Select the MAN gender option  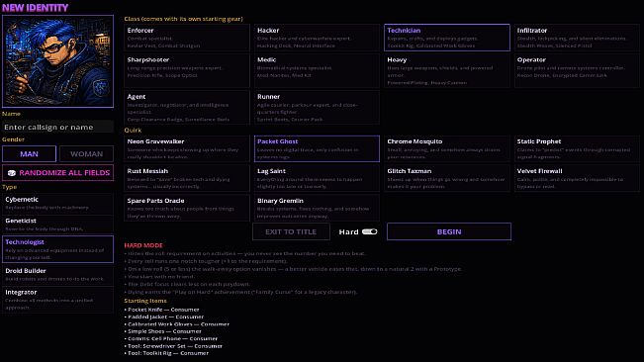coord(29,154)
